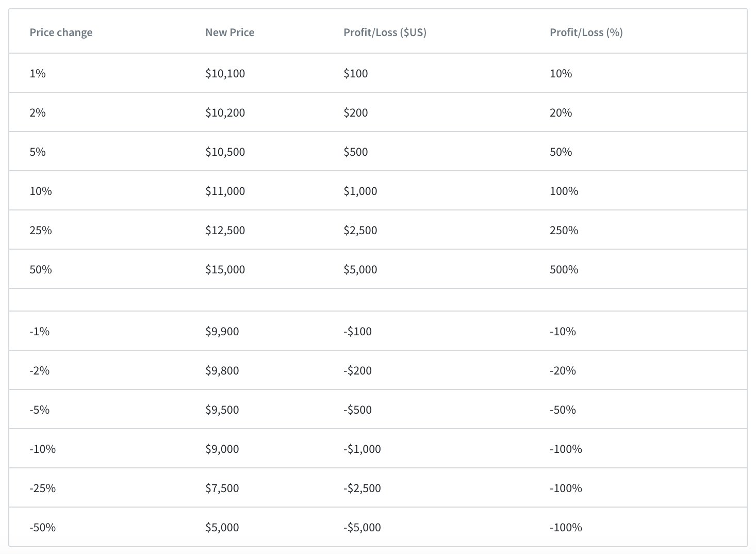This screenshot has width=756, height=554.
Task: Select the $10,200 new price cell
Action: click(225, 113)
